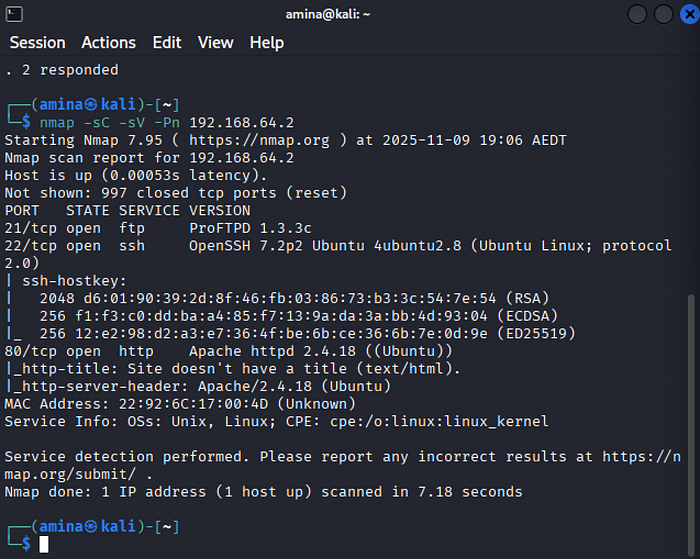Click the terminal icon in the title bar
700x559 pixels.
14,14
